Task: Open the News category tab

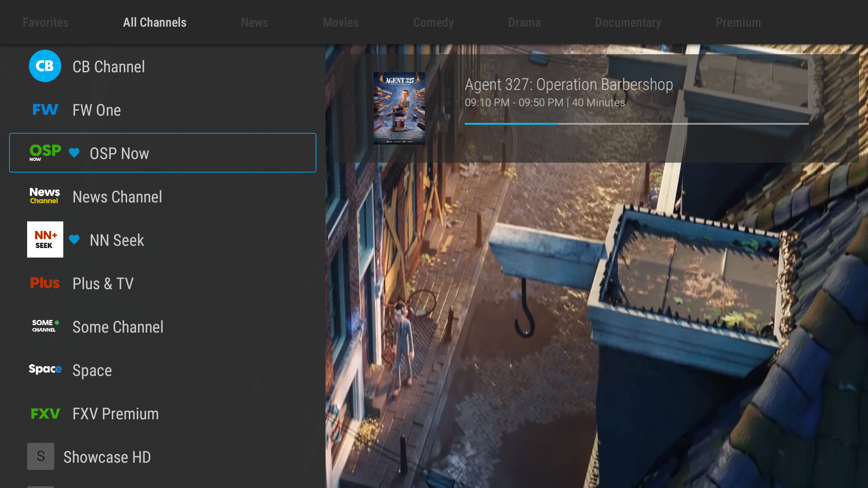Action: pyautogui.click(x=255, y=23)
